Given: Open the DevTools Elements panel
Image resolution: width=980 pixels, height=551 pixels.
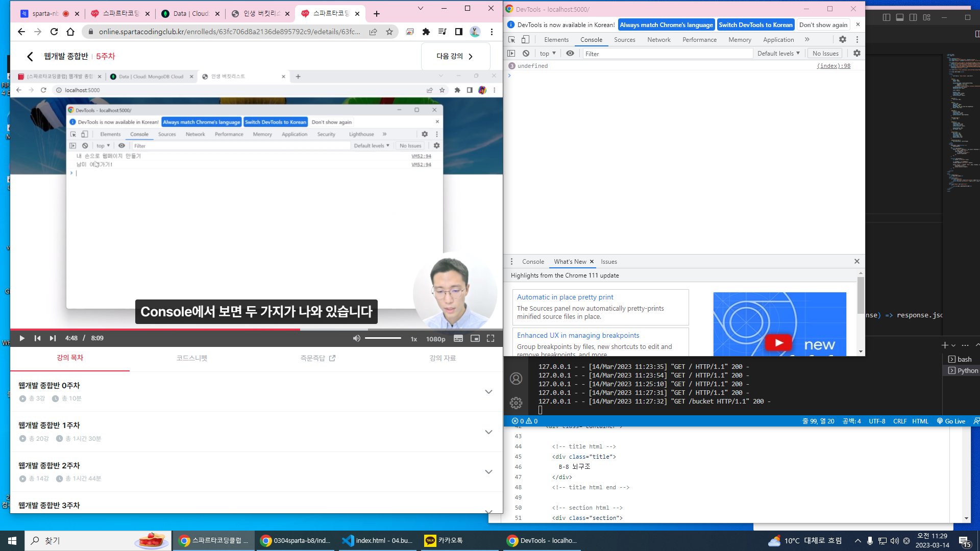Looking at the screenshot, I should (x=556, y=39).
